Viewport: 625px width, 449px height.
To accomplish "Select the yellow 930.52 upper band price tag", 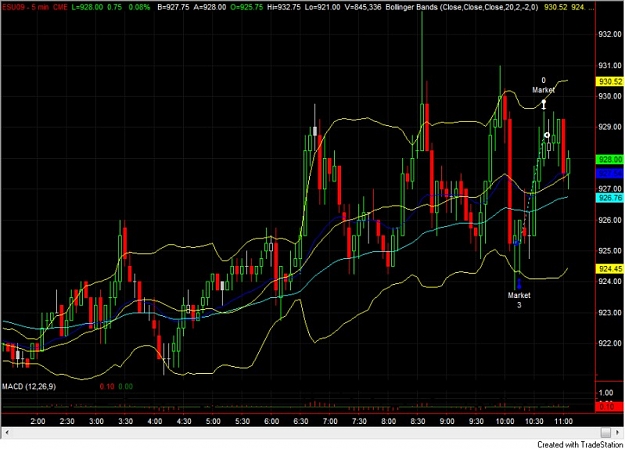I will point(610,82).
